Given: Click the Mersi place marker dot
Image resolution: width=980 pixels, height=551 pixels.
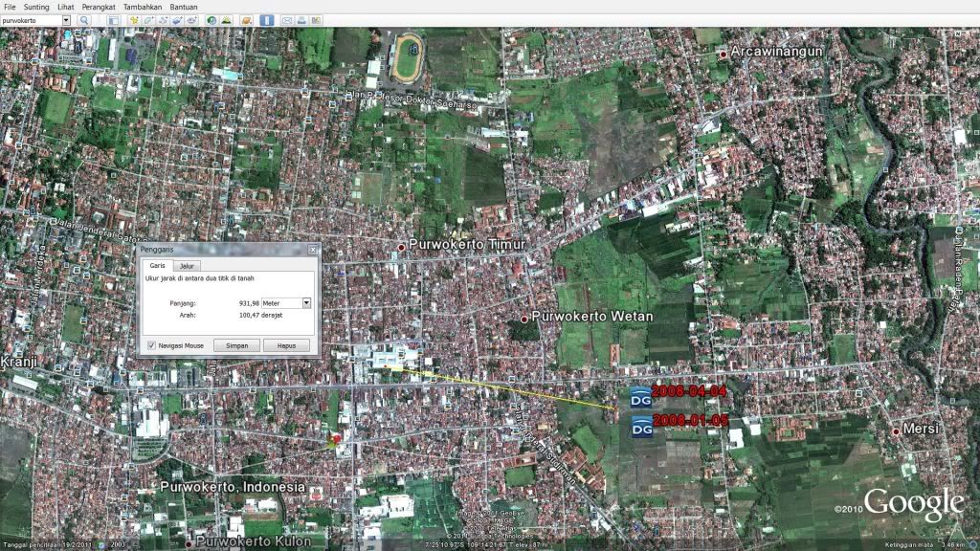Looking at the screenshot, I should click(896, 431).
